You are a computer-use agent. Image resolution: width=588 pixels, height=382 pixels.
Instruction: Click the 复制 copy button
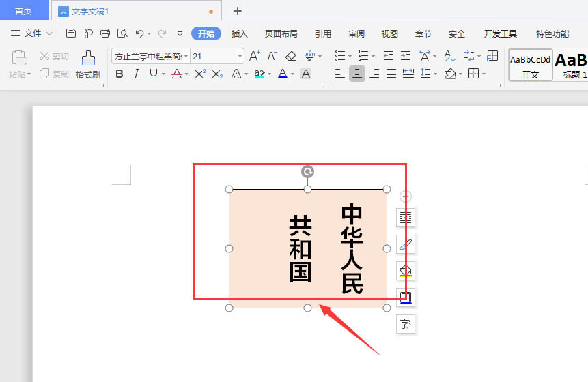coord(55,74)
